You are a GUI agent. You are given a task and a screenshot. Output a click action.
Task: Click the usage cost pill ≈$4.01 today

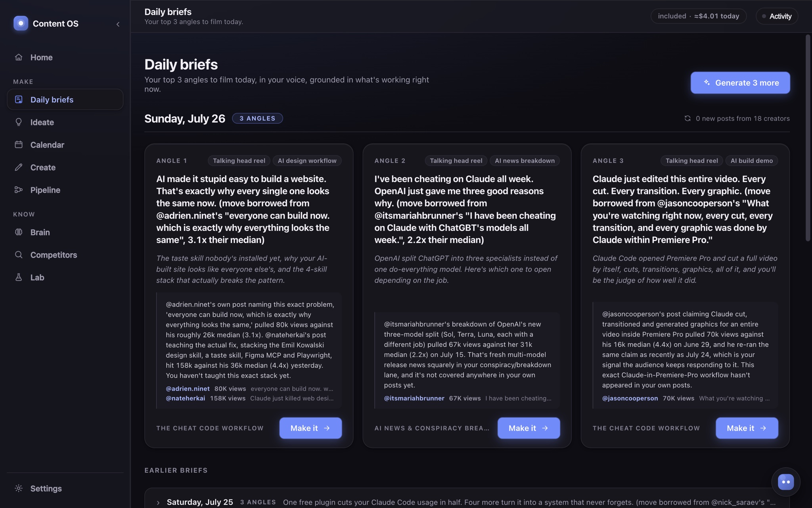click(x=699, y=16)
